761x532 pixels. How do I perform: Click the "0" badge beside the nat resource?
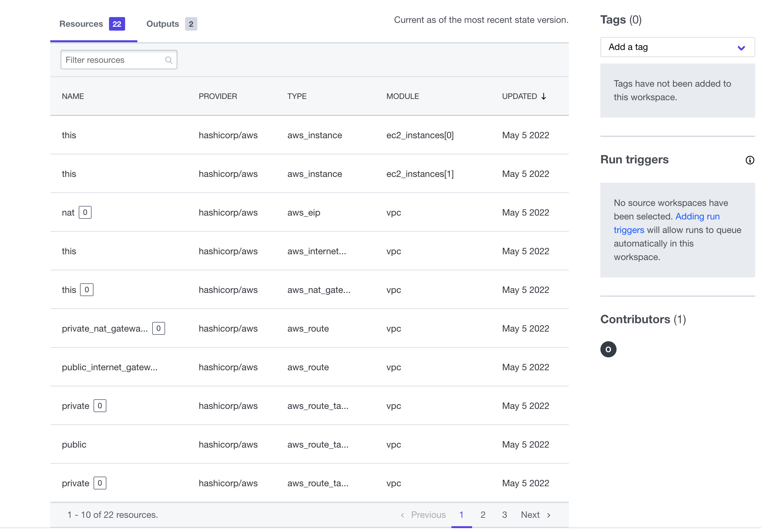(85, 212)
